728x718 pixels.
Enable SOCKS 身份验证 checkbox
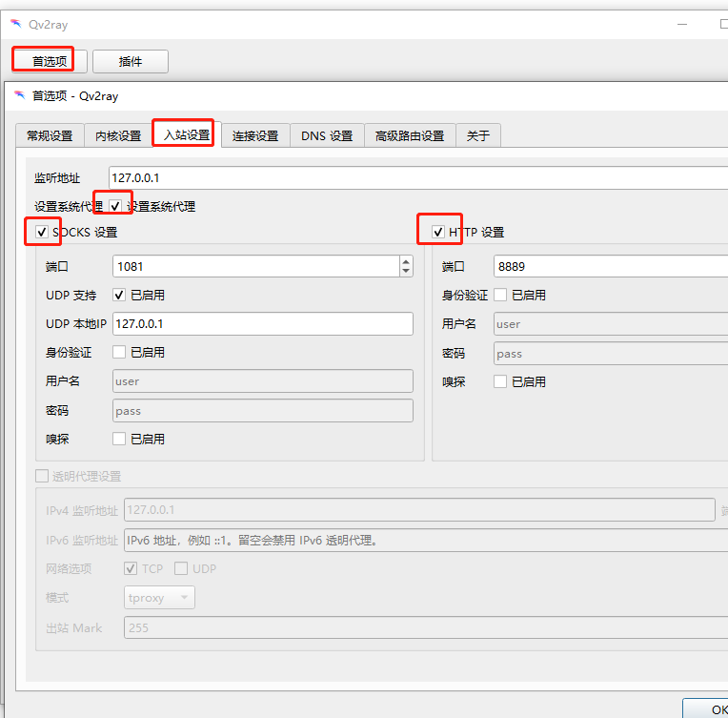pos(119,352)
